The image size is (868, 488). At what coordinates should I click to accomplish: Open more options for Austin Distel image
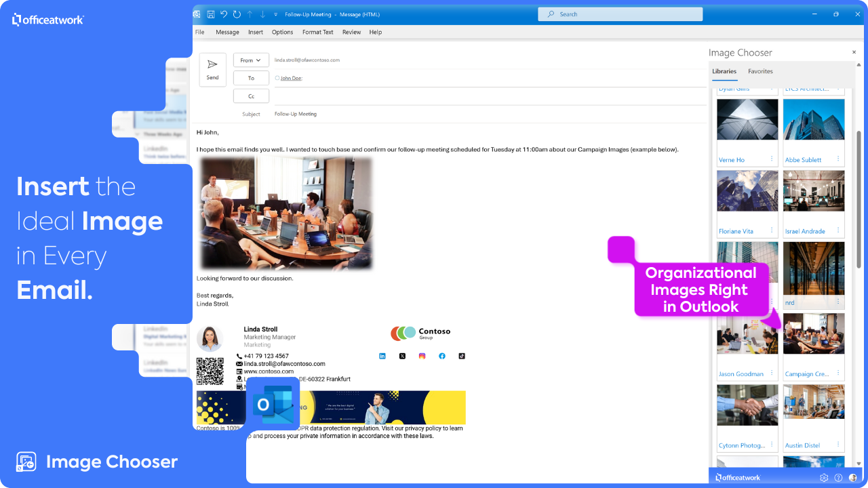[838, 445]
